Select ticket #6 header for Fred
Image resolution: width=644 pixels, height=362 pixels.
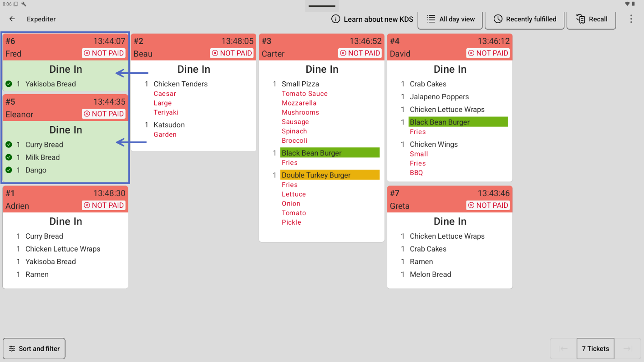(x=66, y=47)
